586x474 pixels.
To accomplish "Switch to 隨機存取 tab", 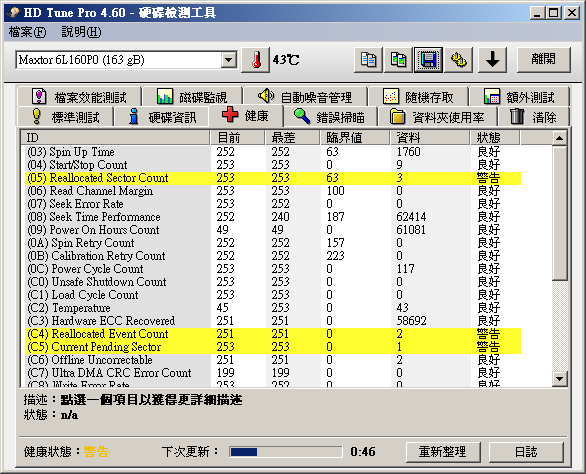I will click(x=418, y=97).
